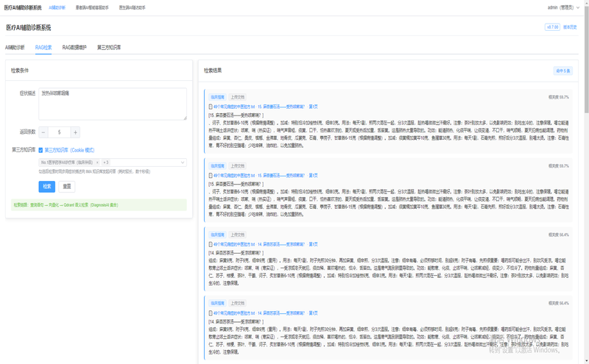Open the admin (管理员) user dropdown
The image size is (589, 364).
(x=563, y=7)
